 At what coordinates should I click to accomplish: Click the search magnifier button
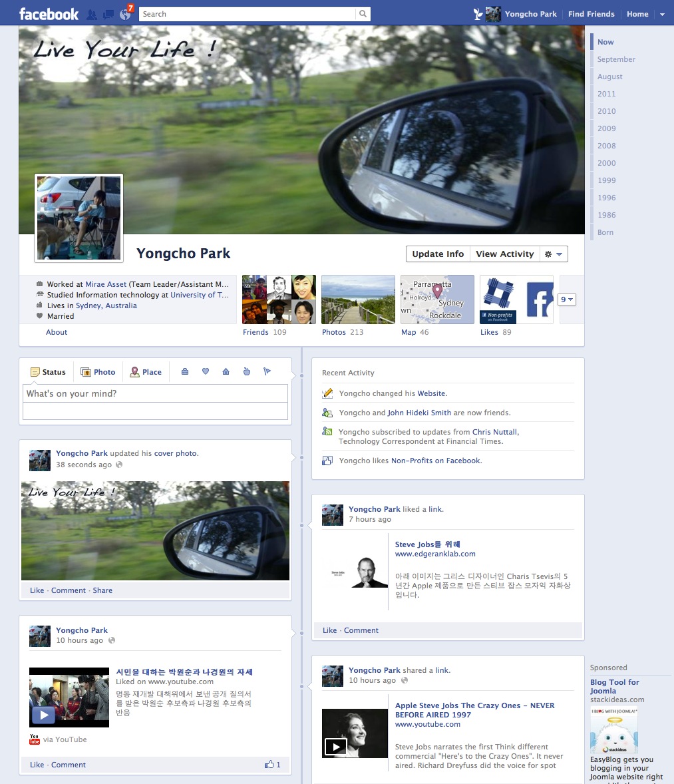click(x=363, y=14)
